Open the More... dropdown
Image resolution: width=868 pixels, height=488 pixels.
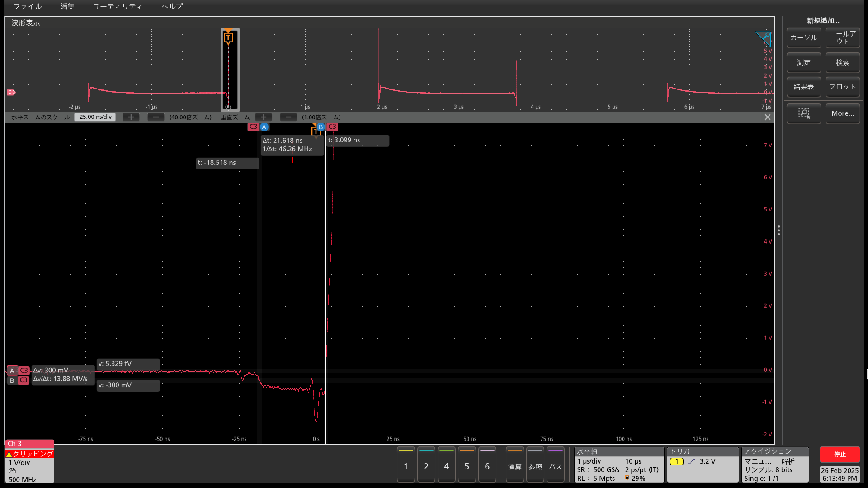pyautogui.click(x=842, y=113)
